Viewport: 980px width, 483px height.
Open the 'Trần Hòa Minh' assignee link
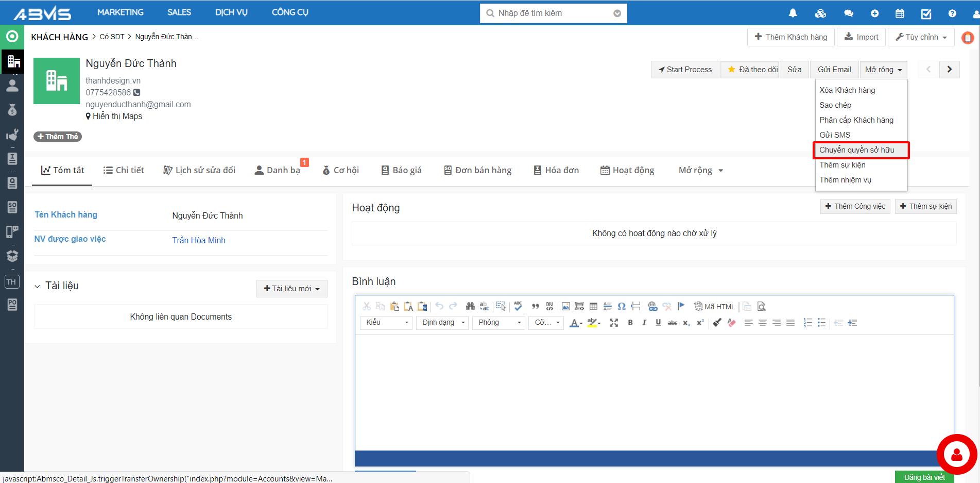pyautogui.click(x=198, y=240)
